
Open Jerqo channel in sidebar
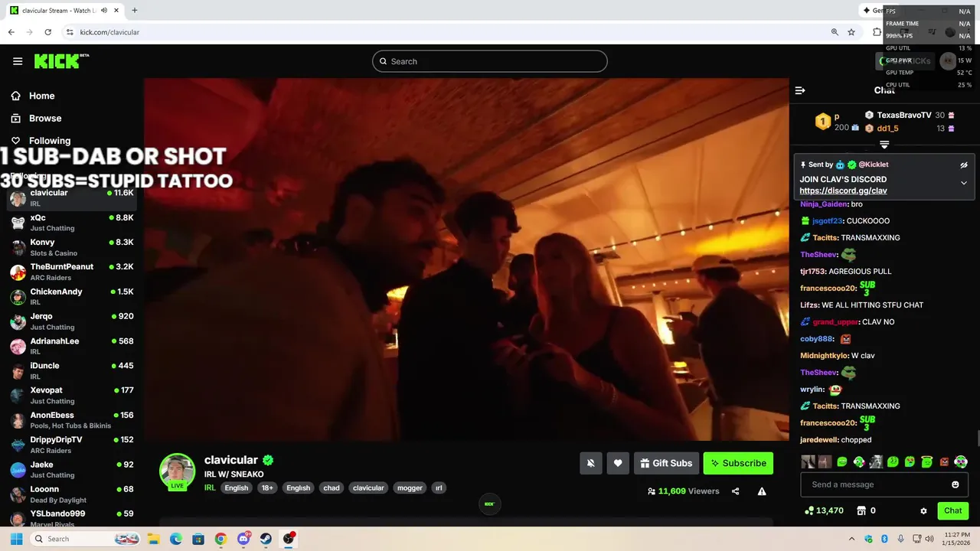pyautogui.click(x=72, y=321)
